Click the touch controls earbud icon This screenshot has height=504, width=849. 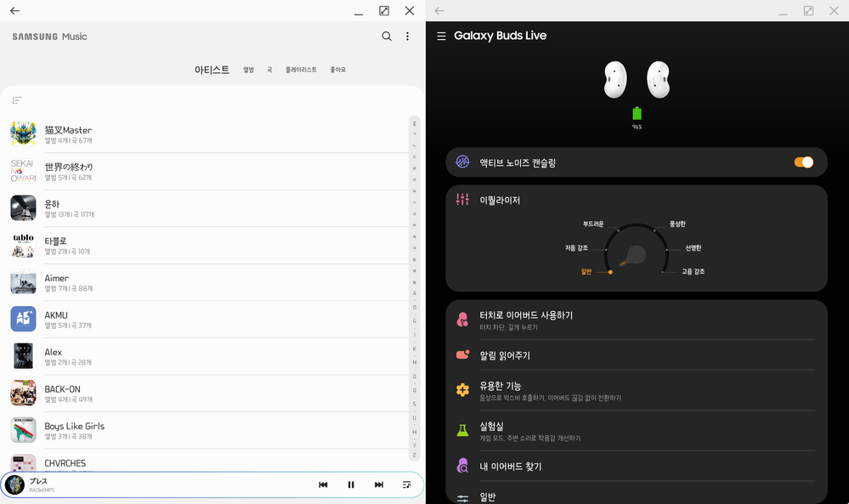[x=462, y=320]
